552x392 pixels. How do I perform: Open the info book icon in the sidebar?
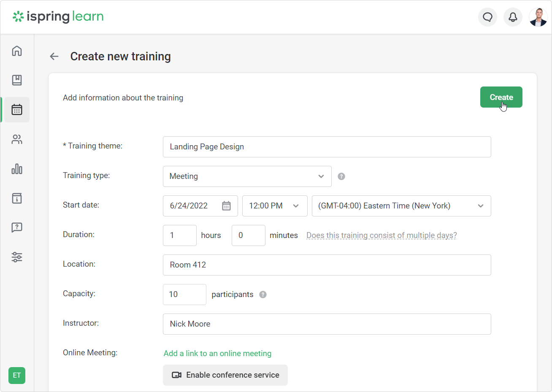(17, 198)
